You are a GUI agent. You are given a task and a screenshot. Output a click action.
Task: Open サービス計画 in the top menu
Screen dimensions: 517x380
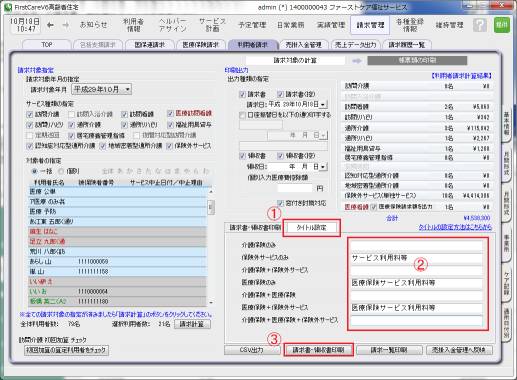tap(212, 25)
